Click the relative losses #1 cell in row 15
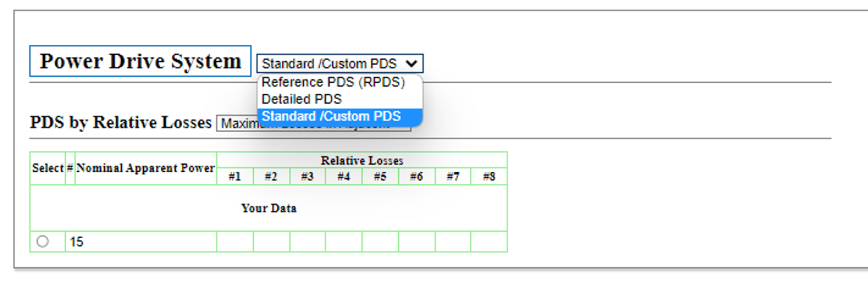Screen dimensions: 868x283 tap(235, 242)
